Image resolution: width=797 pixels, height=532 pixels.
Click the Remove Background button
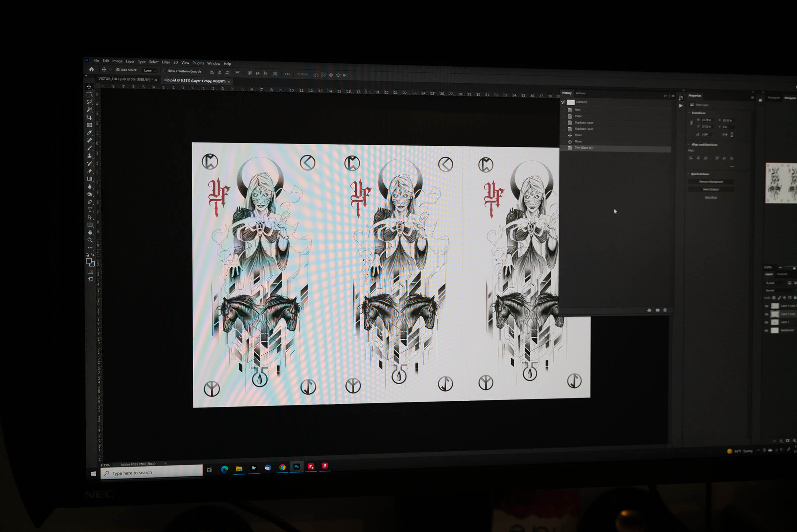(x=710, y=182)
